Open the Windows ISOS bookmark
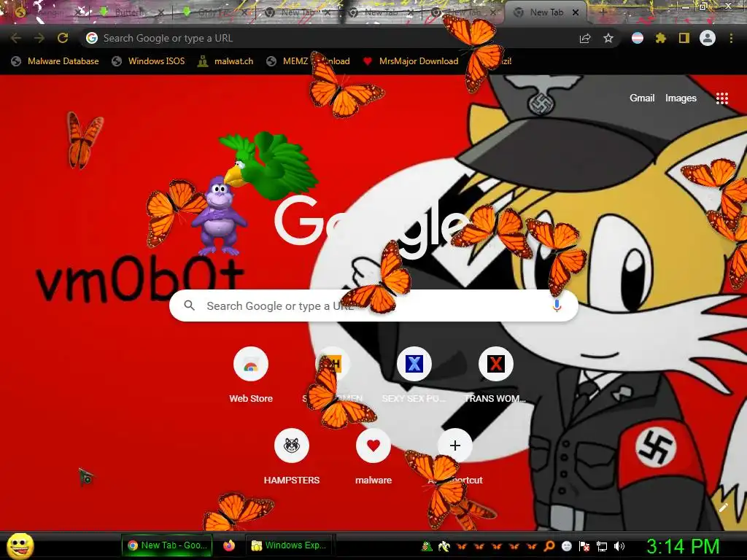Image resolution: width=747 pixels, height=560 pixels. (x=148, y=61)
